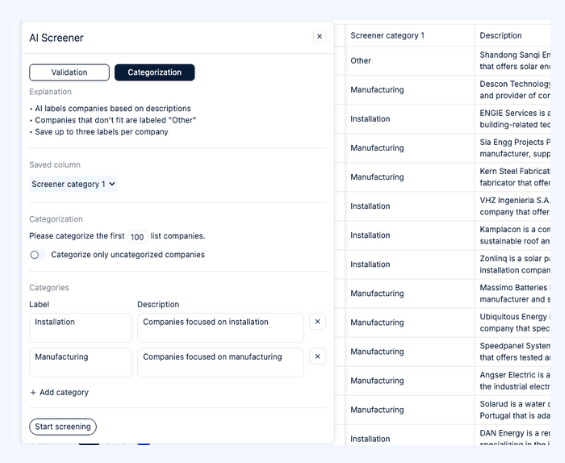
Task: Toggle Categorize only uncategorized companies
Action: point(37,255)
